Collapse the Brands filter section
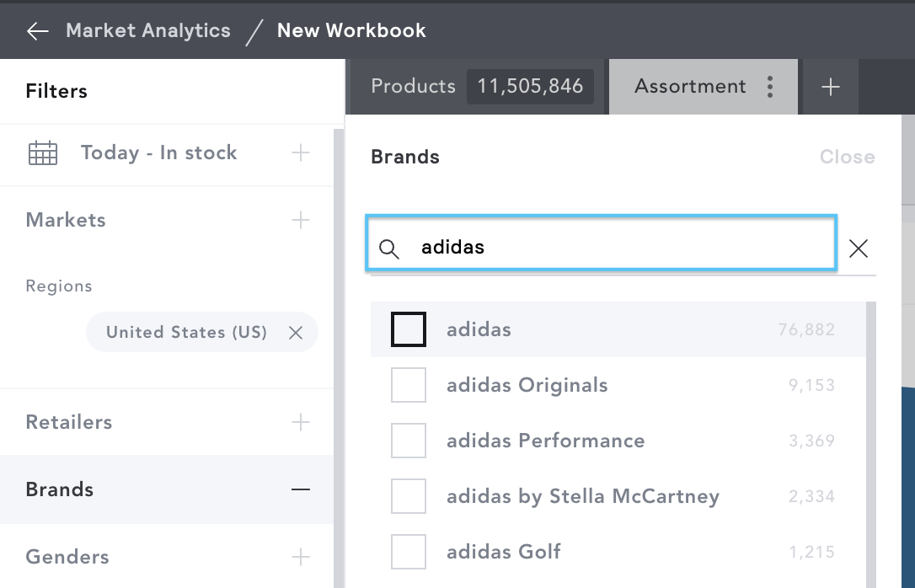 coord(301,489)
